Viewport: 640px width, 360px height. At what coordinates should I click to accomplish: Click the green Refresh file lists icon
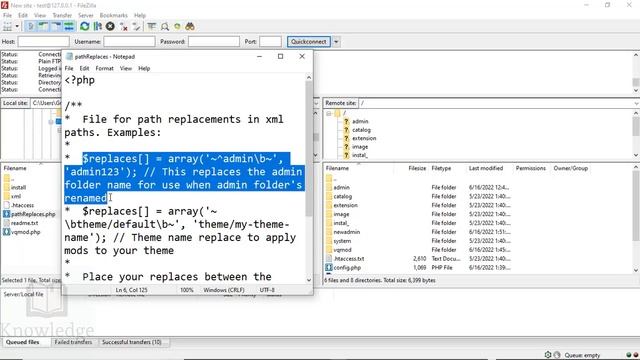coord(84,27)
